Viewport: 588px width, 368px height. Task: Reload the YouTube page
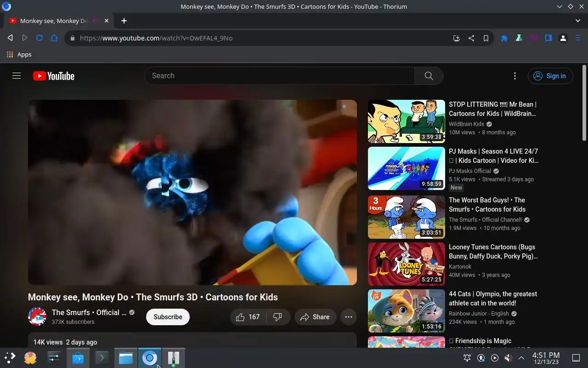point(40,38)
